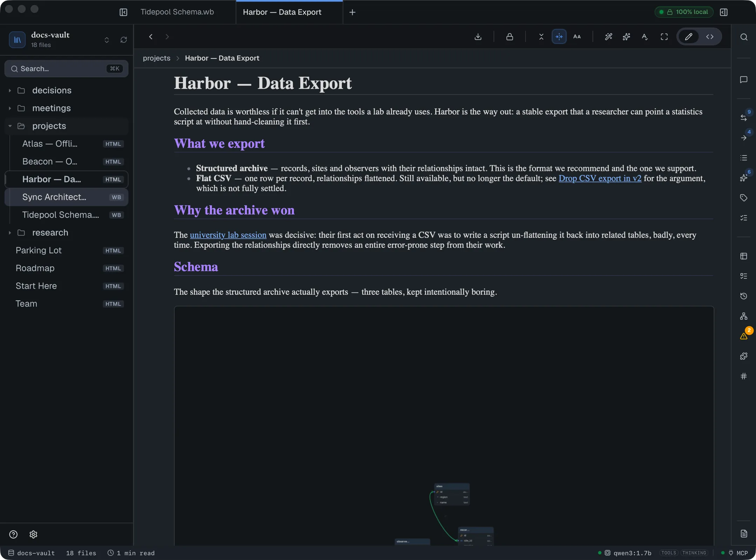Toggle left sidebar panel icon
The width and height of the screenshot is (756, 560).
pyautogui.click(x=123, y=12)
